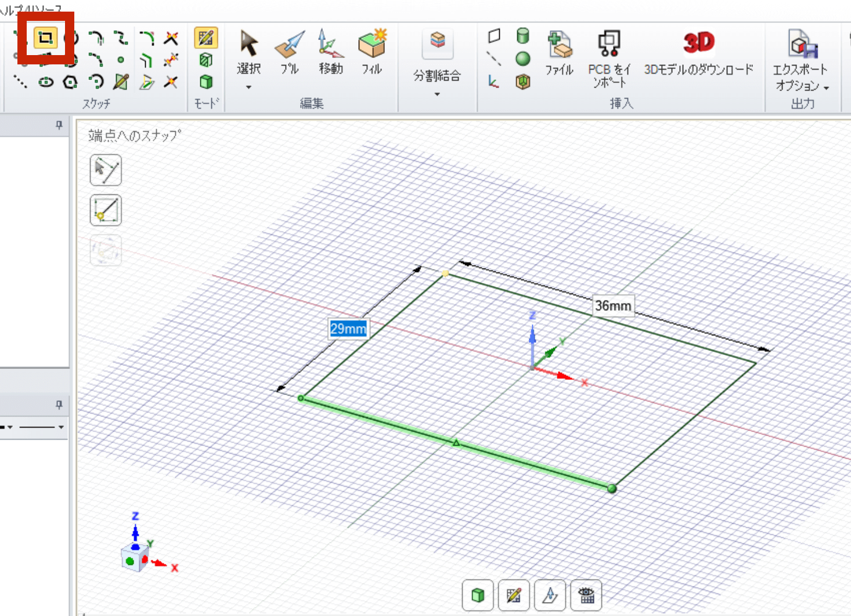Expand the dropdown arrow below 分割結合

[437, 95]
